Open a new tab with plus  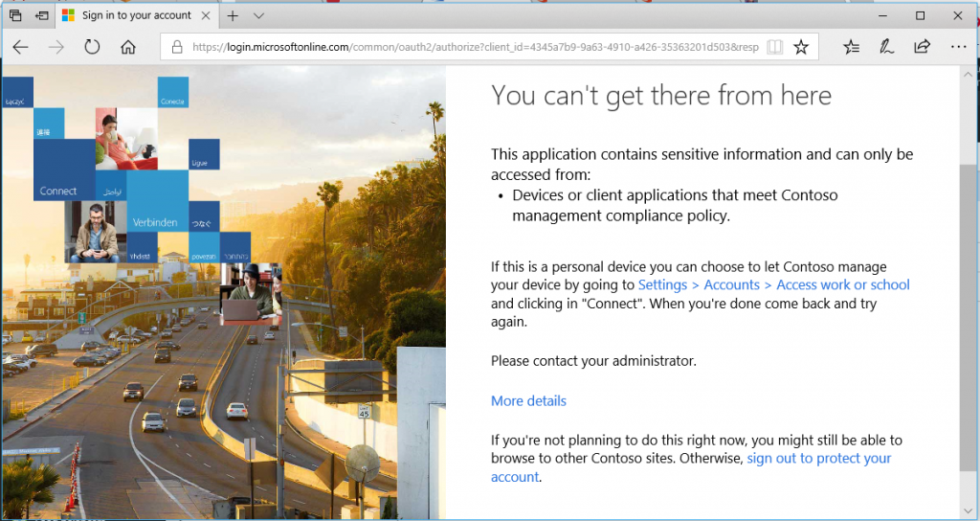tap(233, 15)
